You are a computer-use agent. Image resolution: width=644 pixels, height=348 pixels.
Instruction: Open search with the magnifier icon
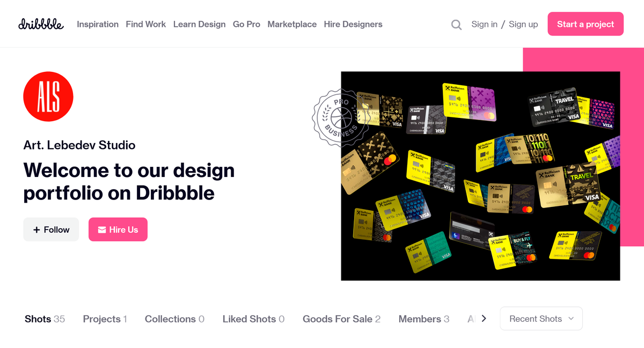coord(456,25)
